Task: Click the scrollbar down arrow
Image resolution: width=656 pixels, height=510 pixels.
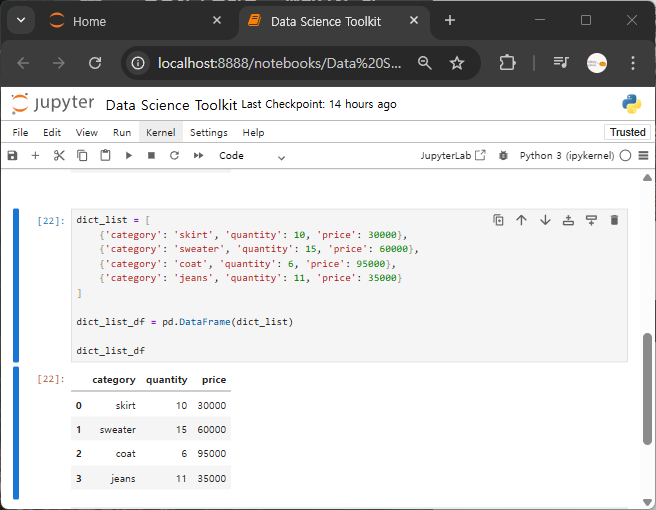Action: click(647, 502)
